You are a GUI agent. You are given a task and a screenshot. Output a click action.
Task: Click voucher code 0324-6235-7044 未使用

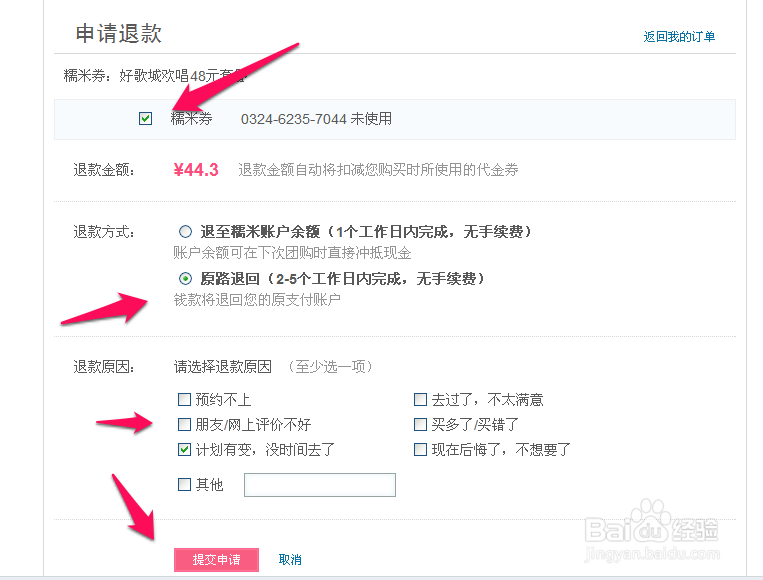tap(316, 119)
